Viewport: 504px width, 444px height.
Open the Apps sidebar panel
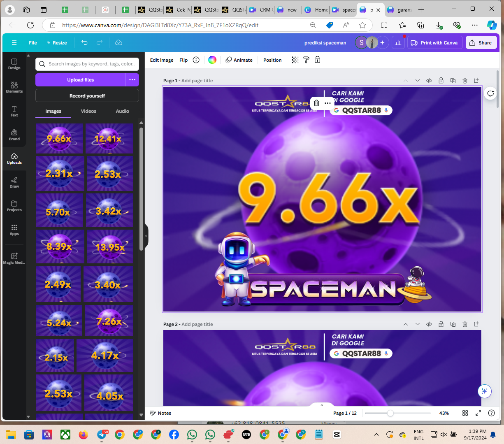click(14, 230)
